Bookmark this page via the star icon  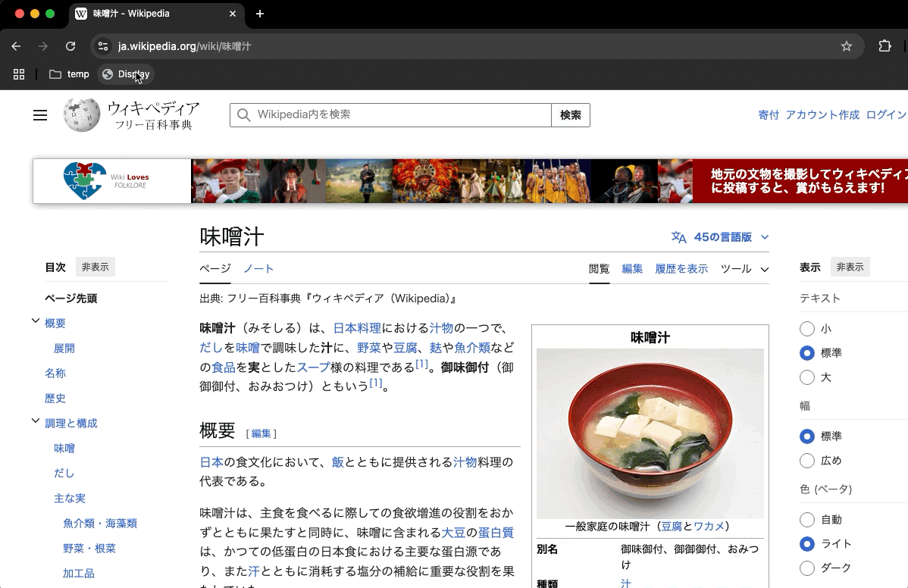(x=847, y=45)
